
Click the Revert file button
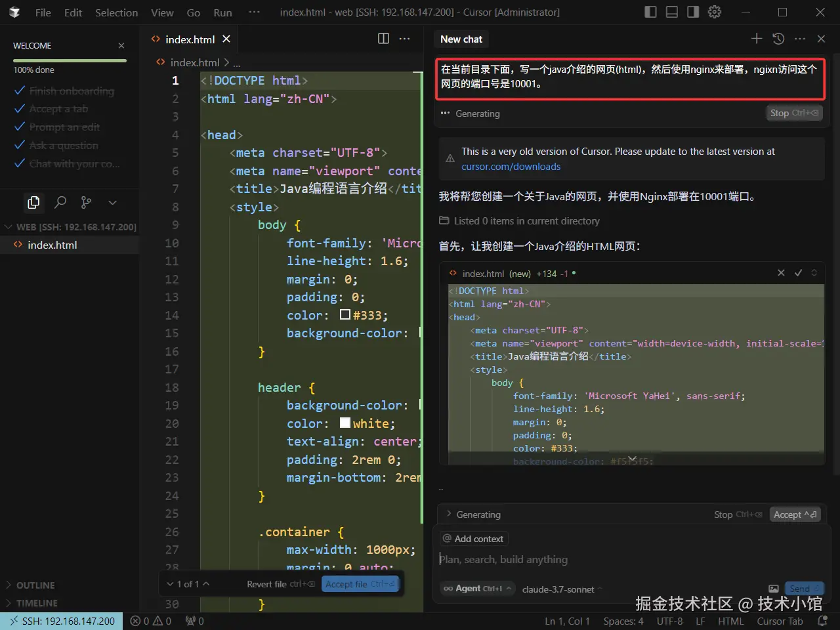(280, 584)
